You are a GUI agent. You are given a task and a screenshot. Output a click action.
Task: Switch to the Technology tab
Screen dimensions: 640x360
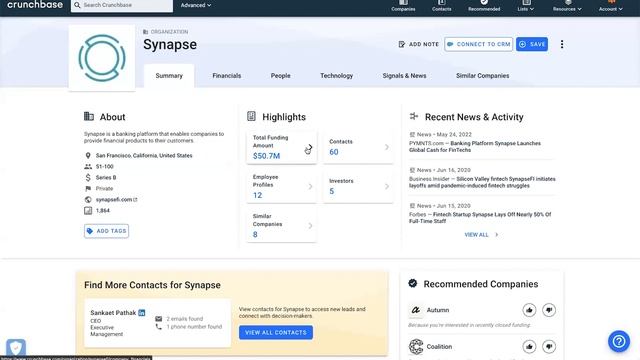tap(336, 76)
